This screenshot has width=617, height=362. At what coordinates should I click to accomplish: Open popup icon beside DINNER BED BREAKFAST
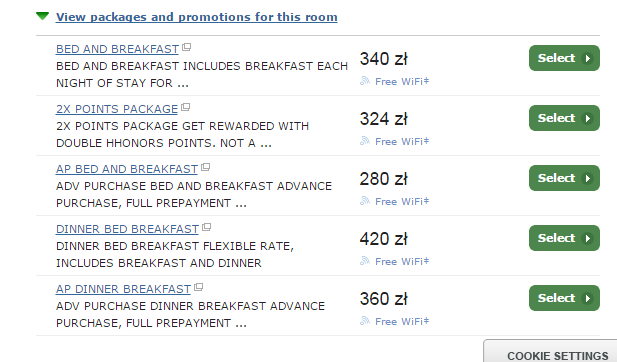point(207,227)
